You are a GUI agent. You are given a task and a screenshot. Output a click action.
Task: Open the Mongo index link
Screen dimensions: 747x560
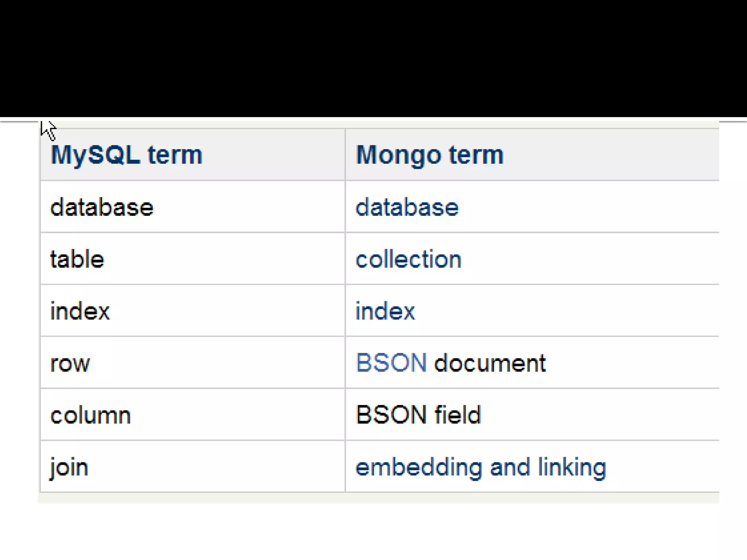[x=385, y=311]
